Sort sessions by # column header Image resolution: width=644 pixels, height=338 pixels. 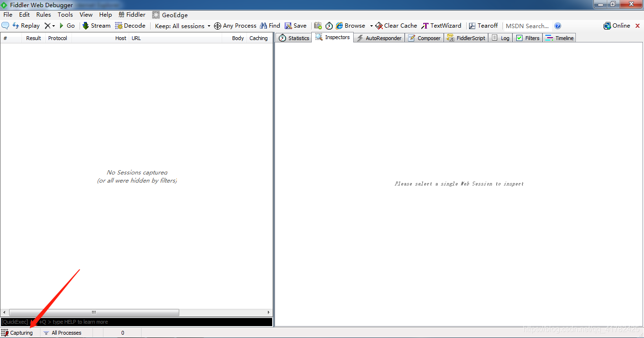[x=10, y=38]
